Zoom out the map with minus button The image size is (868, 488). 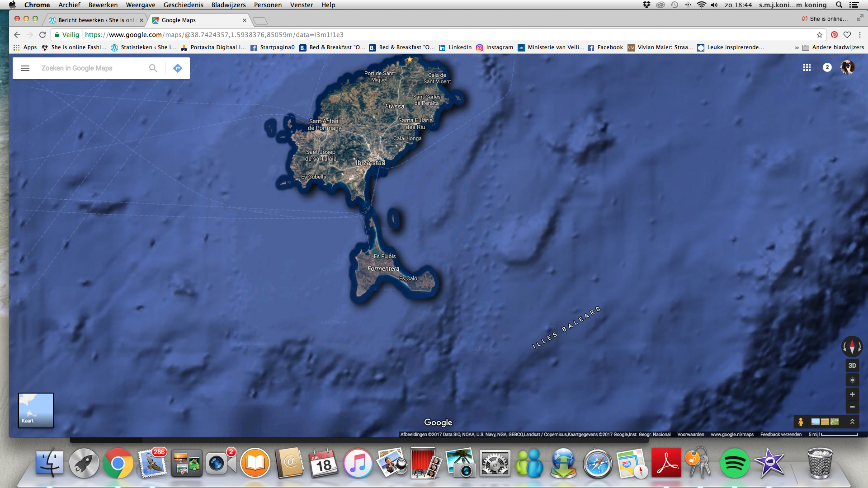click(x=852, y=407)
